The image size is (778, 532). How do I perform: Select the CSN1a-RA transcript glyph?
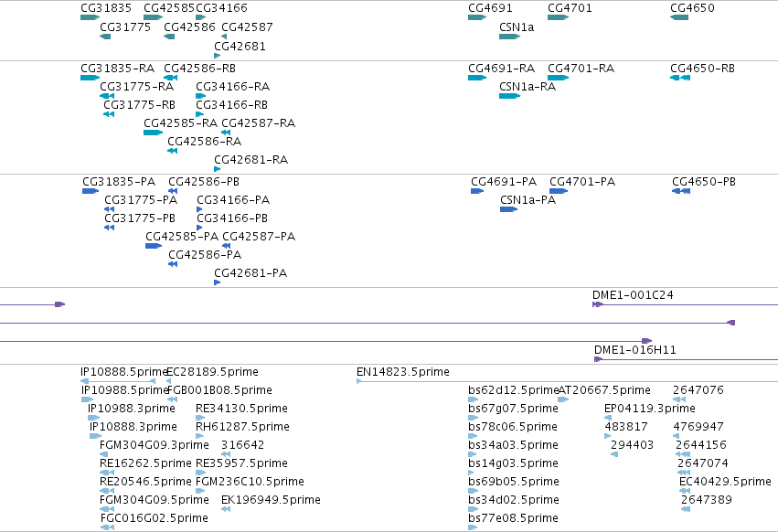tap(509, 96)
